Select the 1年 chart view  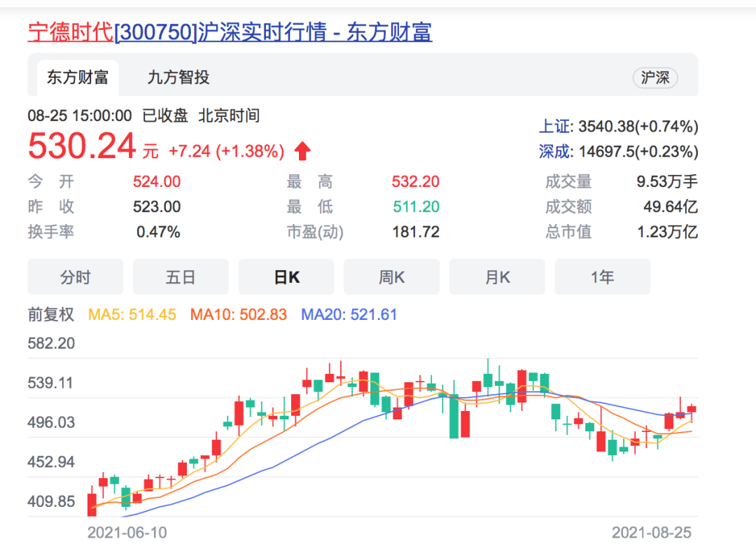tap(602, 277)
